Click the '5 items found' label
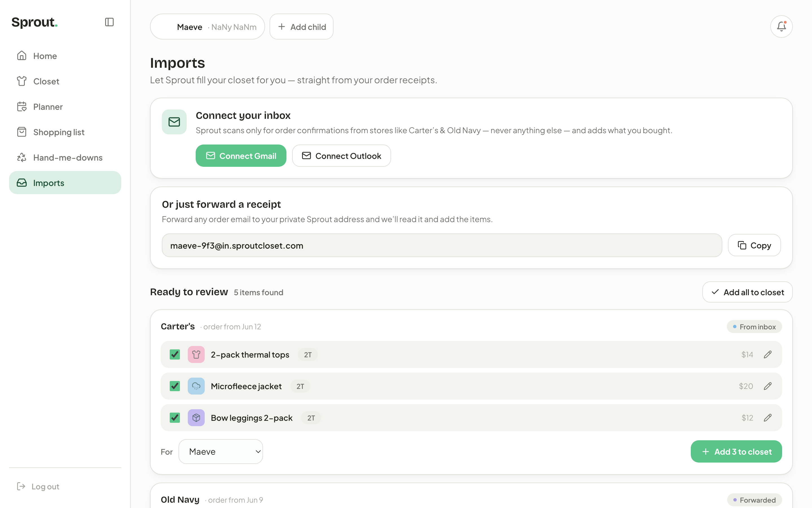 click(x=258, y=293)
